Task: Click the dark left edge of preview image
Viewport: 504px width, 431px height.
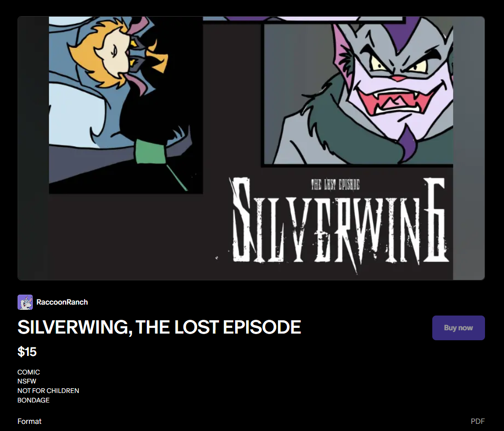Action: pyautogui.click(x=33, y=148)
